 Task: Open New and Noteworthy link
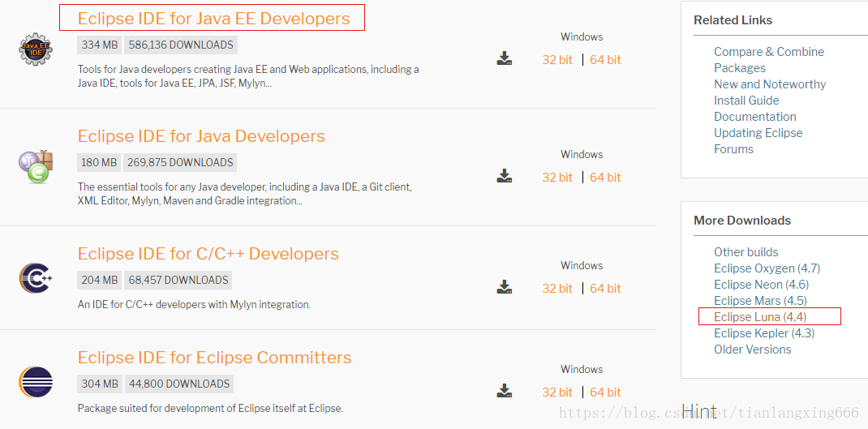(770, 84)
